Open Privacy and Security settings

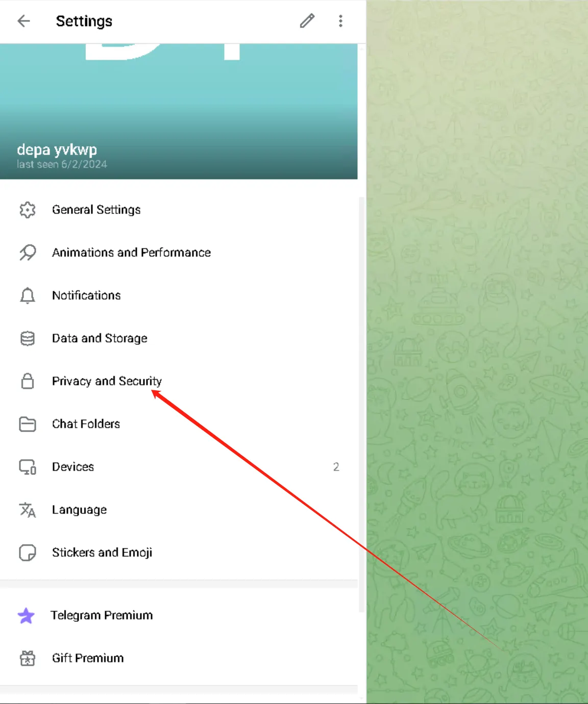[x=179, y=381]
